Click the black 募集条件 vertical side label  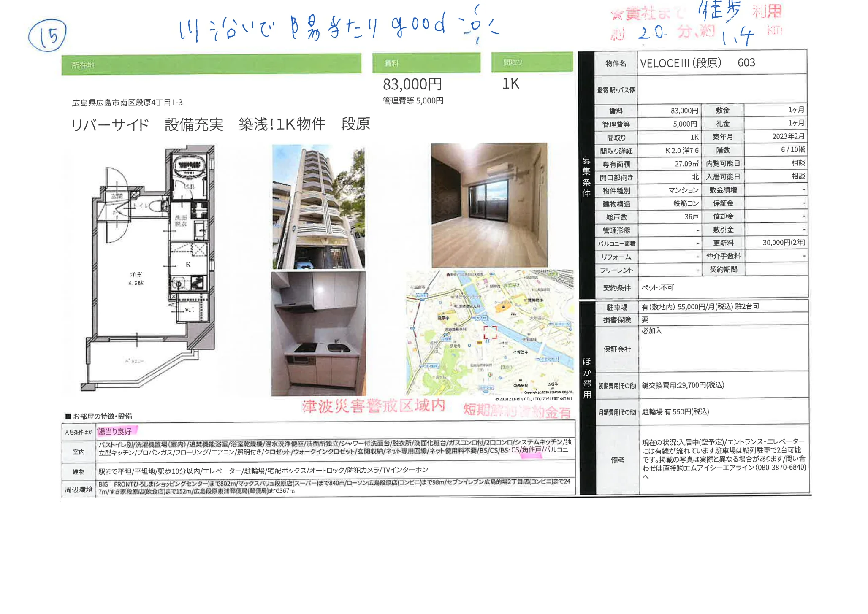pos(586,176)
